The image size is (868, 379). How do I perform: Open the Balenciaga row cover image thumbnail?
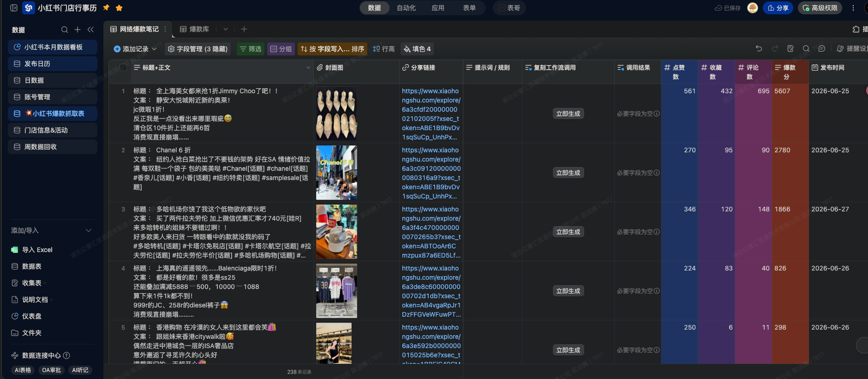tap(336, 291)
